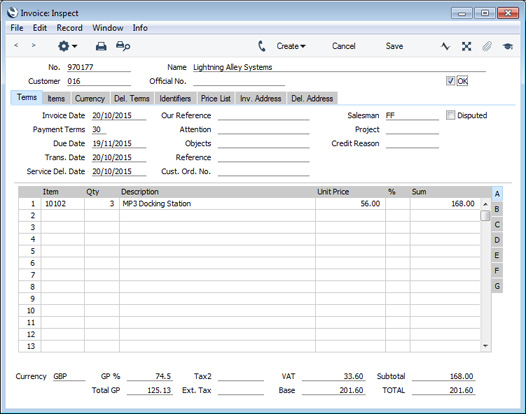Click into the Our Reference field

click(263, 115)
